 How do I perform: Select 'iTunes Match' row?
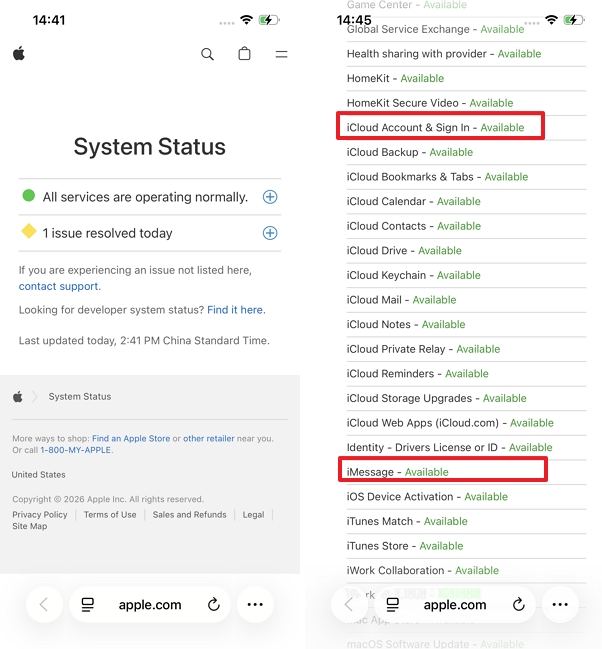(467, 522)
